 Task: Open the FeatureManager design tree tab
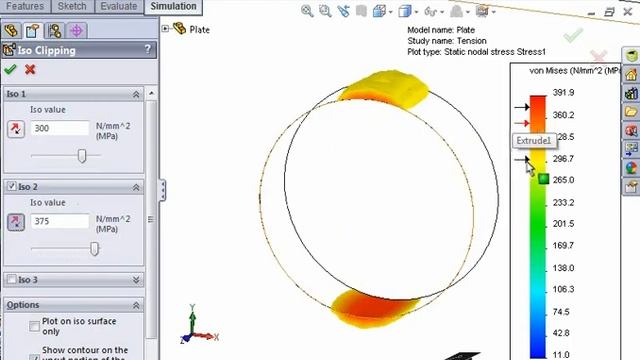click(x=11, y=31)
